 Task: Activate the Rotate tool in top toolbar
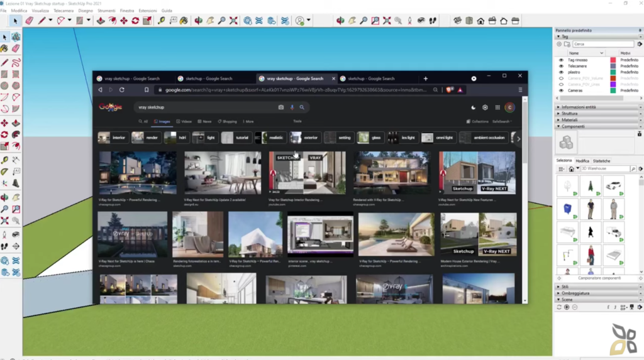pos(135,21)
